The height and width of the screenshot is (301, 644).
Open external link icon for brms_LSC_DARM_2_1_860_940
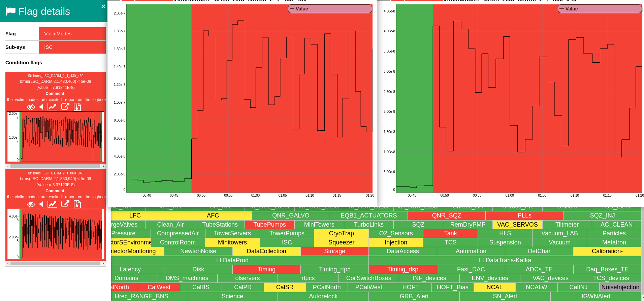pos(65,204)
